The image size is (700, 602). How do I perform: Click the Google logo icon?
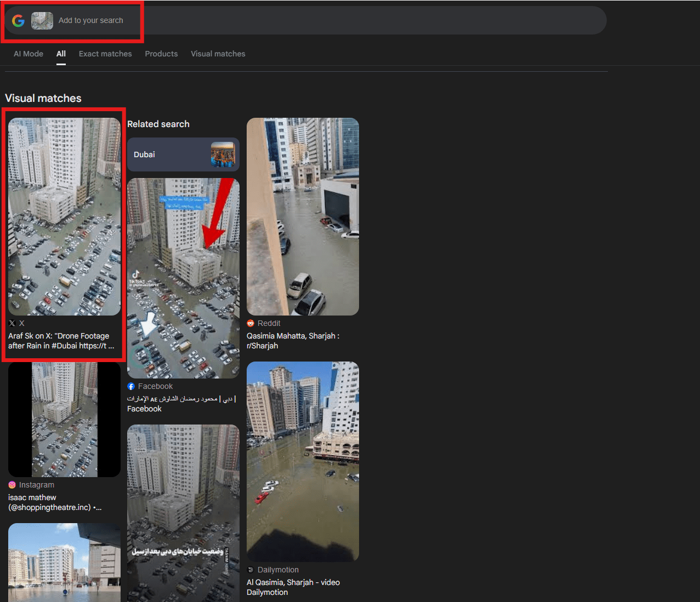tap(18, 21)
